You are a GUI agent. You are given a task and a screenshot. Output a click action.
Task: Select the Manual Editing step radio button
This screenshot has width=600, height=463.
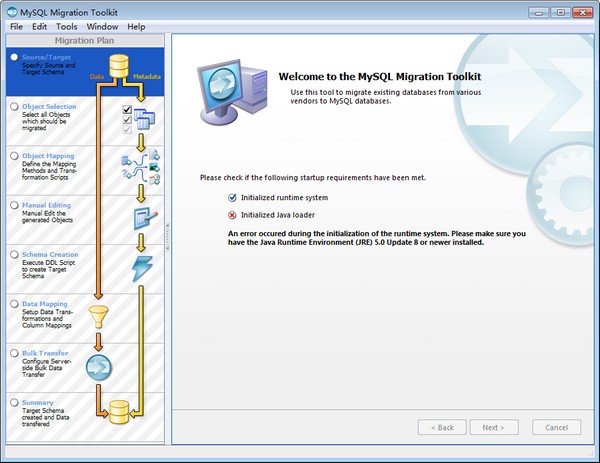point(14,205)
